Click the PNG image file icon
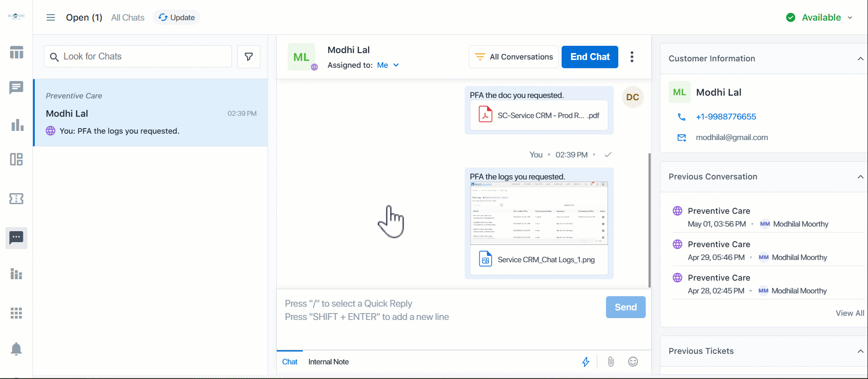The height and width of the screenshot is (379, 868). (485, 259)
